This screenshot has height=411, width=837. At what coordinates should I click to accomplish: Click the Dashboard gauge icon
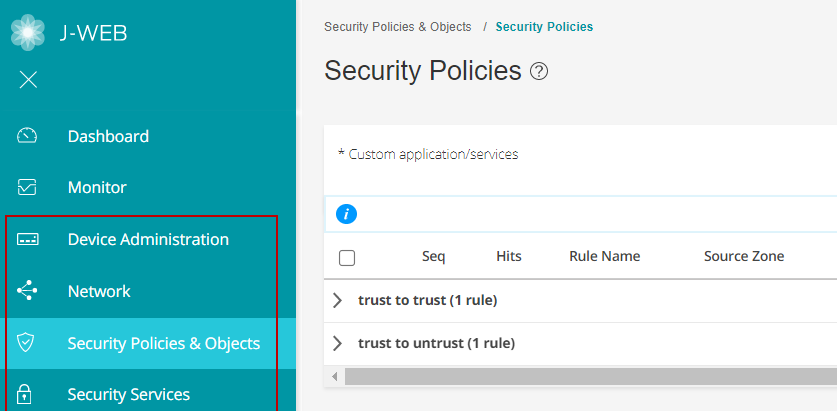click(27, 136)
